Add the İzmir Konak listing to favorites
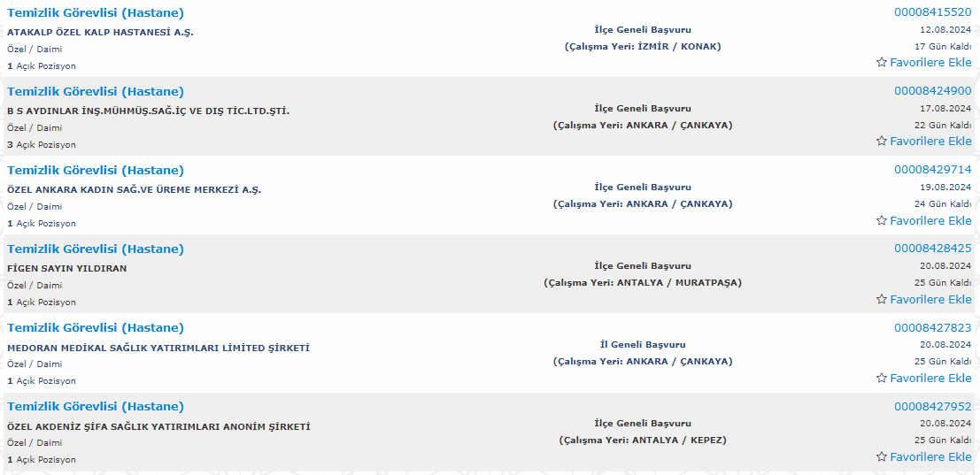The width and height of the screenshot is (980, 475). (x=923, y=63)
